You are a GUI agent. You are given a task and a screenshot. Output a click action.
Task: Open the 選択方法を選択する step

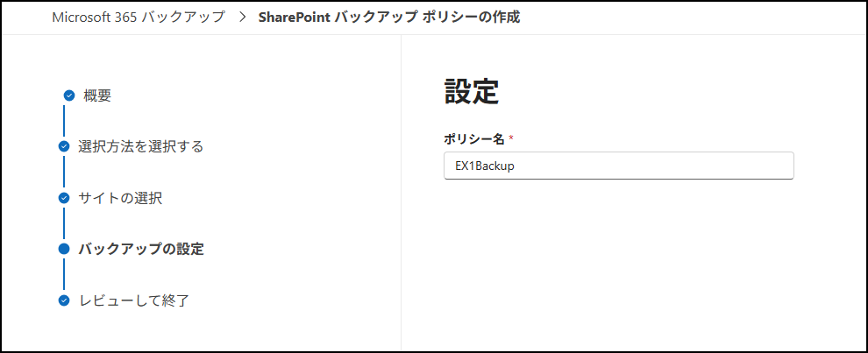pos(140,146)
